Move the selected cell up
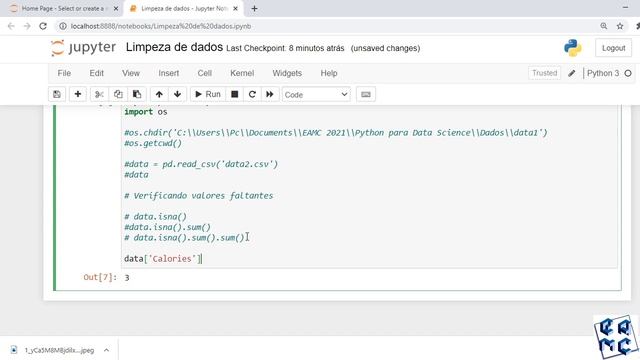 click(159, 94)
